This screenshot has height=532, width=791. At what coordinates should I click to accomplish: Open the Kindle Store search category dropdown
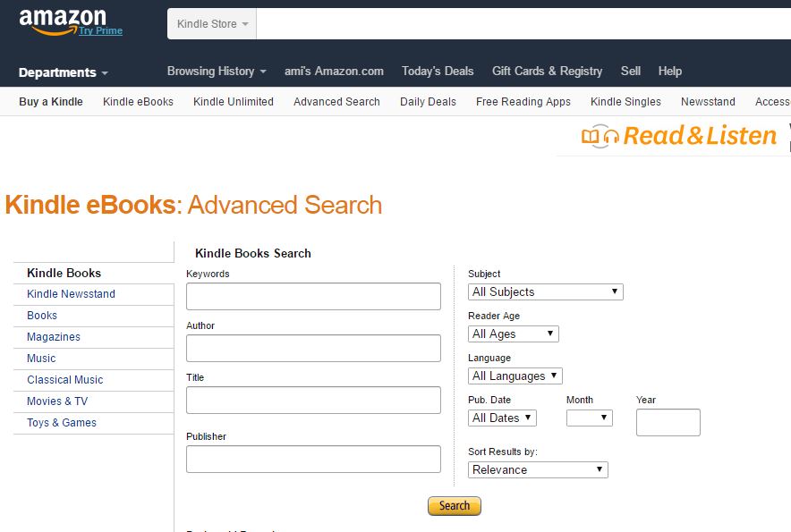212,24
